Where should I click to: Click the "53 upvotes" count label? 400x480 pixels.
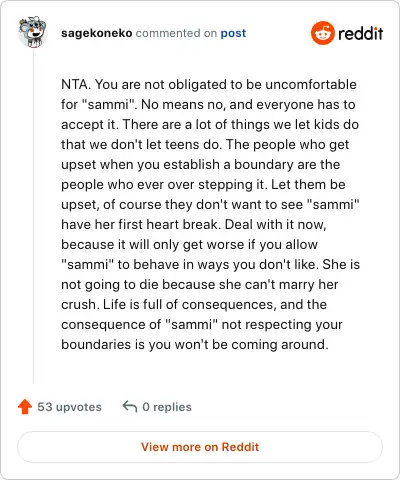pyautogui.click(x=69, y=407)
